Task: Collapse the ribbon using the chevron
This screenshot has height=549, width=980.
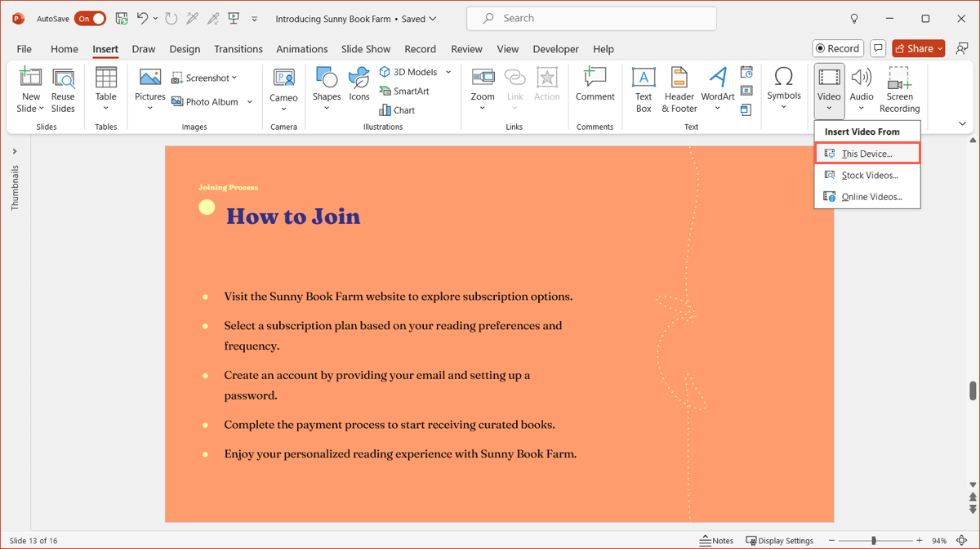Action: (x=962, y=124)
